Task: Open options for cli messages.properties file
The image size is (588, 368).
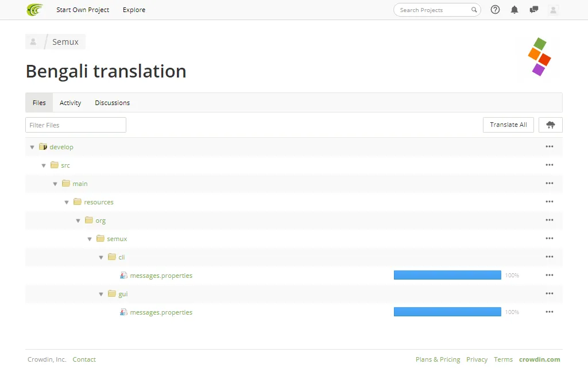Action: tap(550, 275)
